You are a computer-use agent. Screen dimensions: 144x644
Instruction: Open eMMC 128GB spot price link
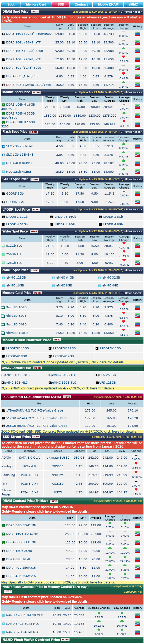click(16, 278)
